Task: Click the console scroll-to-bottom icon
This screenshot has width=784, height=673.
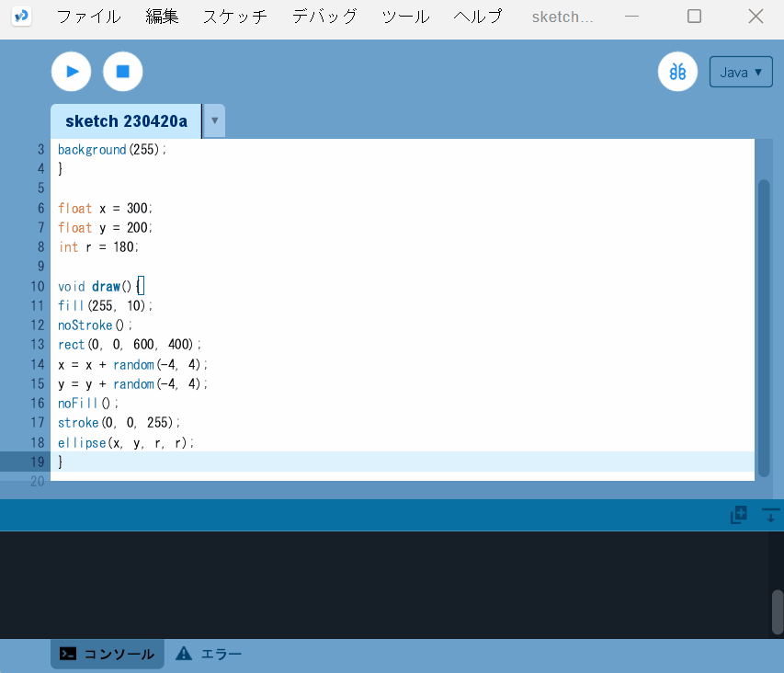Action: (x=770, y=516)
